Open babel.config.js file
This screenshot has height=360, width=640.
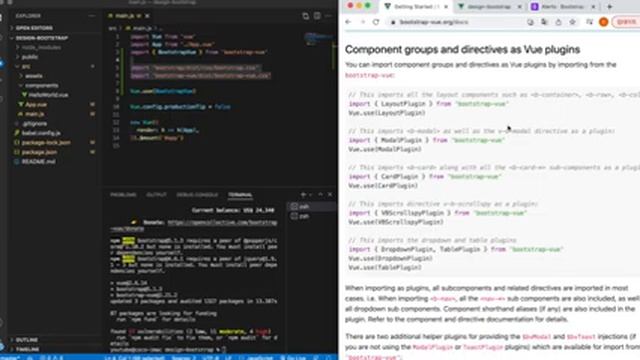tap(41, 133)
